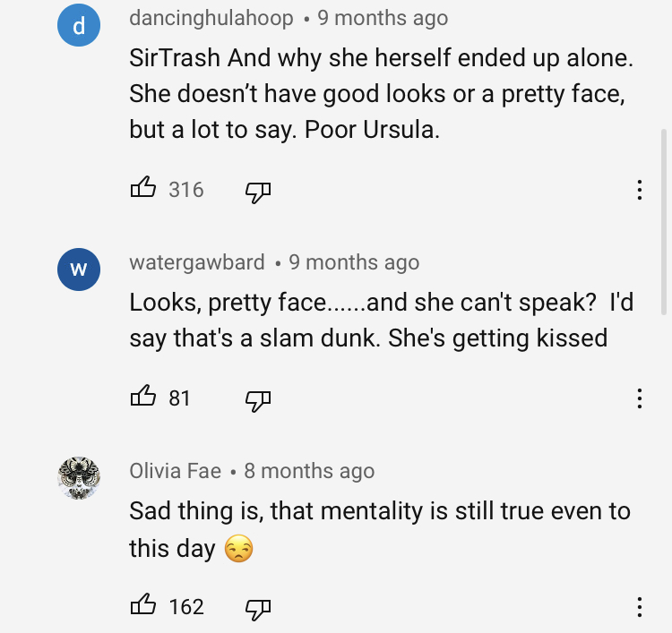Screen dimensions: 672x633
Task: Open Olivia Fae's profile picture
Action: tap(78, 479)
